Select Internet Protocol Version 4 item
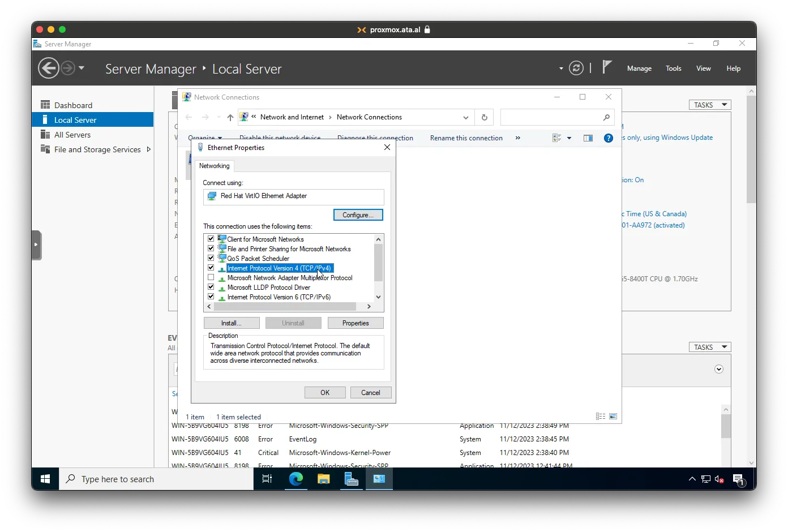 point(280,268)
